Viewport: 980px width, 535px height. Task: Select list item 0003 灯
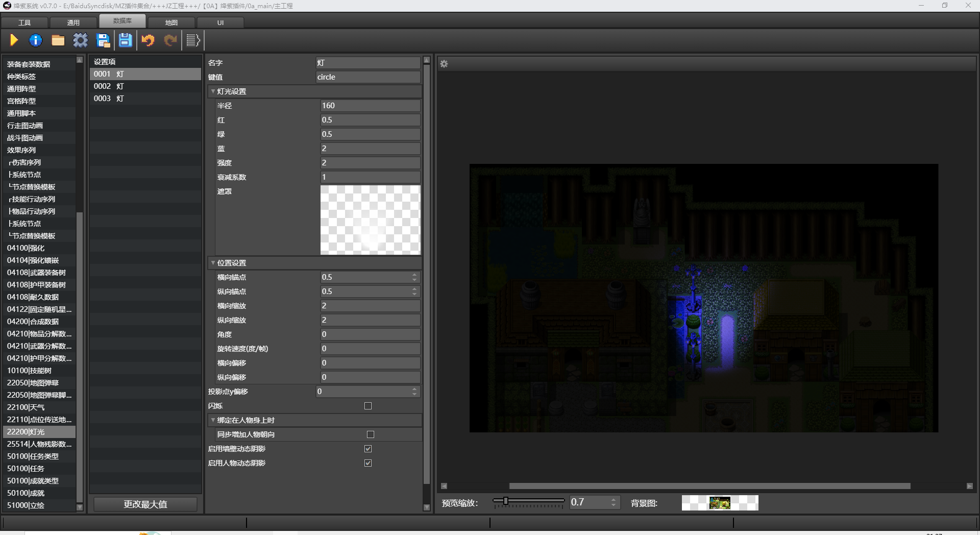point(145,99)
